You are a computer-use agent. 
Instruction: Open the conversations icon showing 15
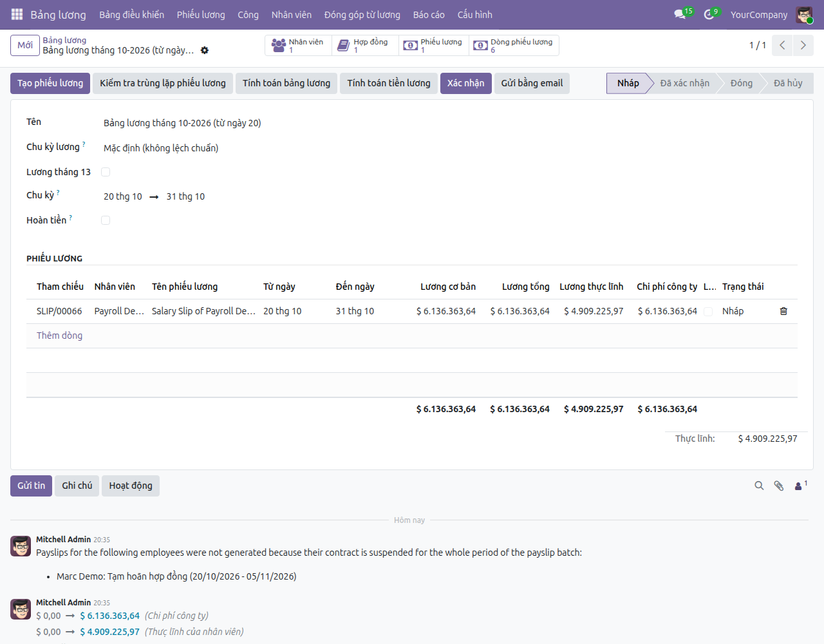[683, 14]
